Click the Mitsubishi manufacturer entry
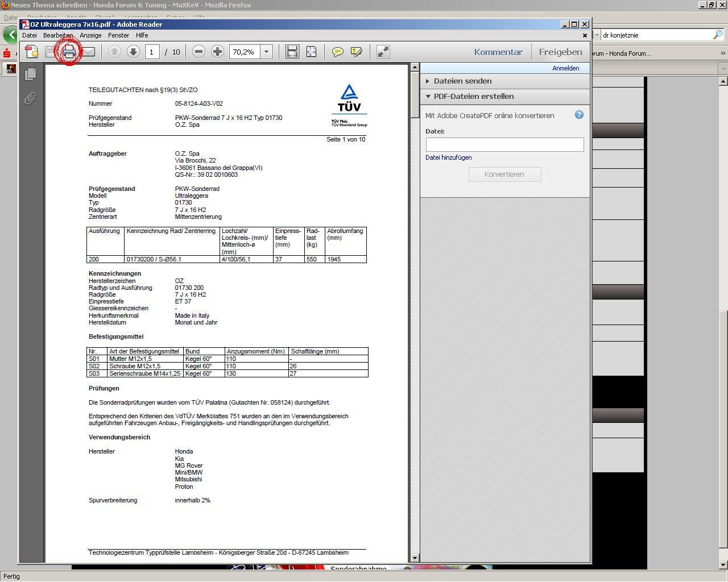Image resolution: width=728 pixels, height=582 pixels. coord(188,480)
